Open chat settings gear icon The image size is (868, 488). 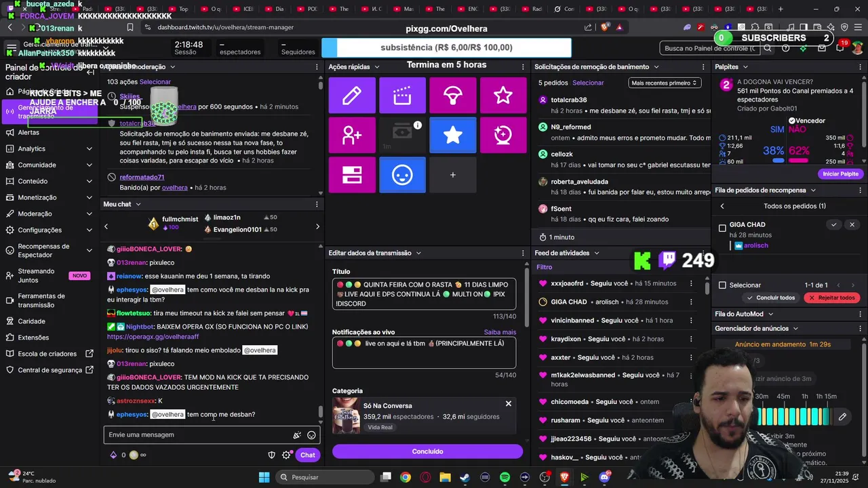click(286, 455)
